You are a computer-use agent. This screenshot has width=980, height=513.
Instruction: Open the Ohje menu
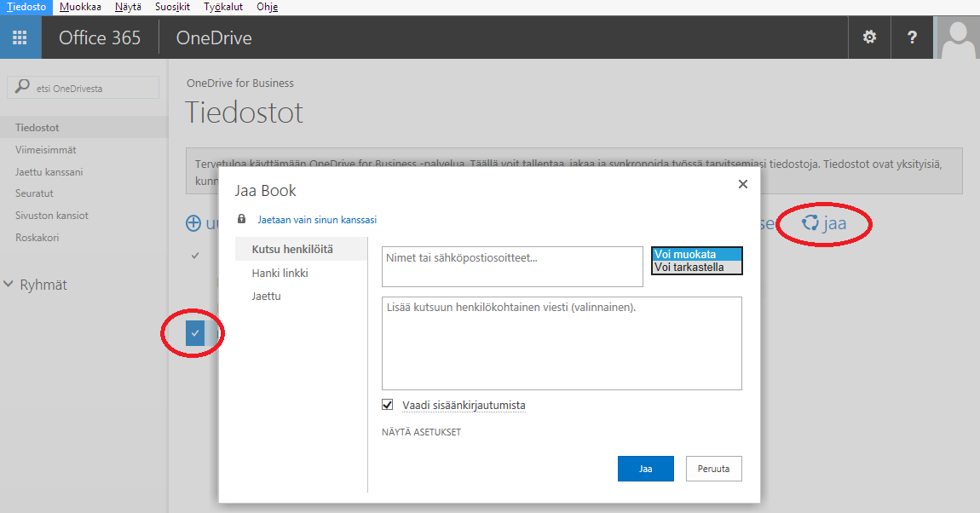click(x=267, y=7)
